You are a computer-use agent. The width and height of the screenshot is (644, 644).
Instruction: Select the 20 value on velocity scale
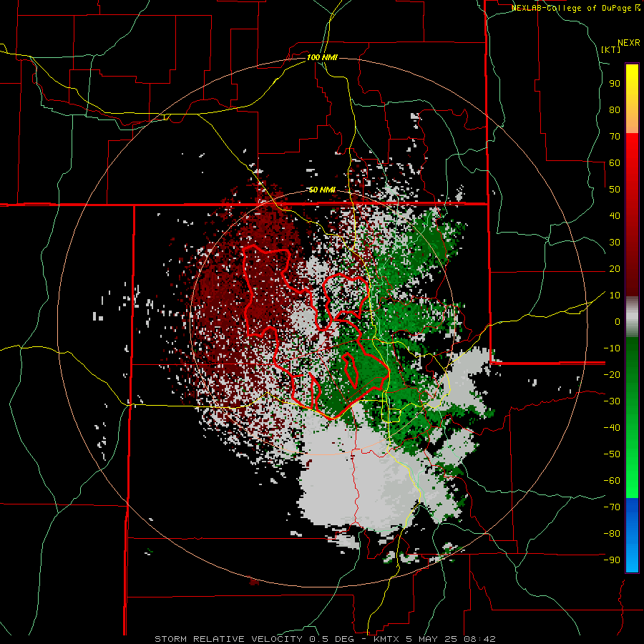[x=615, y=269]
